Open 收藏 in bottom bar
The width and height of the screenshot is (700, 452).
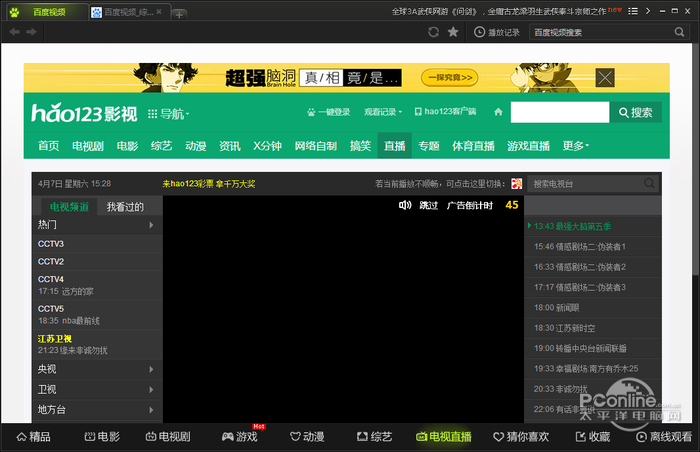tap(592, 437)
